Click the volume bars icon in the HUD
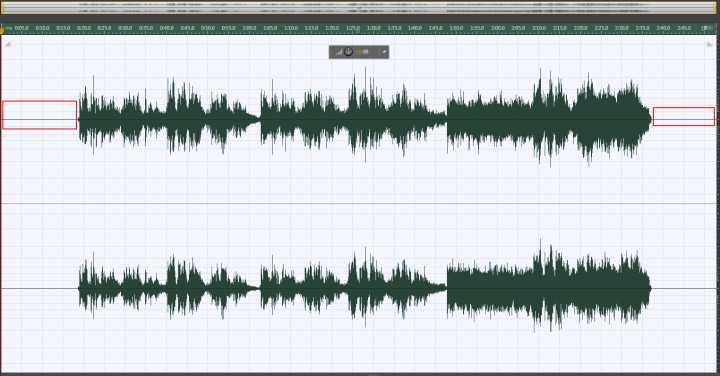720x376 pixels. [339, 52]
